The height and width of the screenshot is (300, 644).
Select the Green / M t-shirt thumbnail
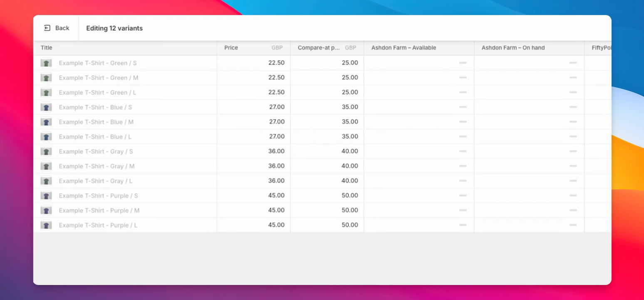click(x=46, y=77)
